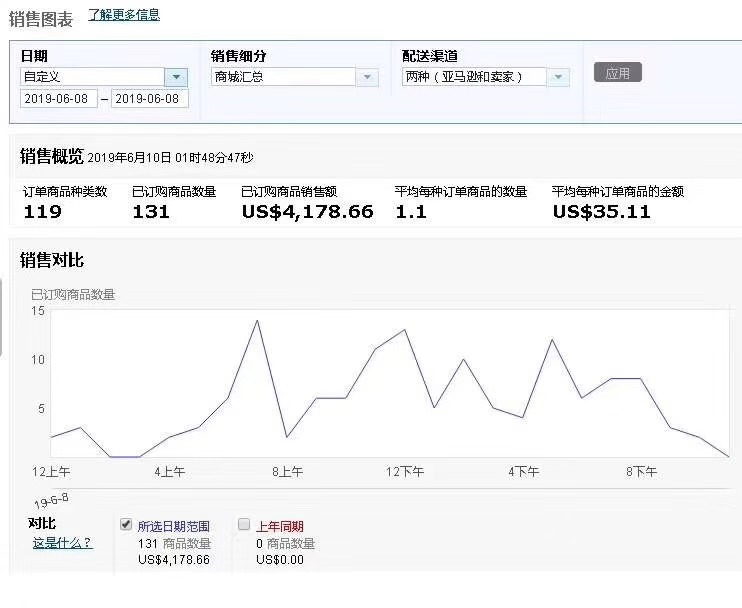Viewport: 742px width, 608px height.
Task: Click the 12上午 x-axis label
Action: (51, 472)
